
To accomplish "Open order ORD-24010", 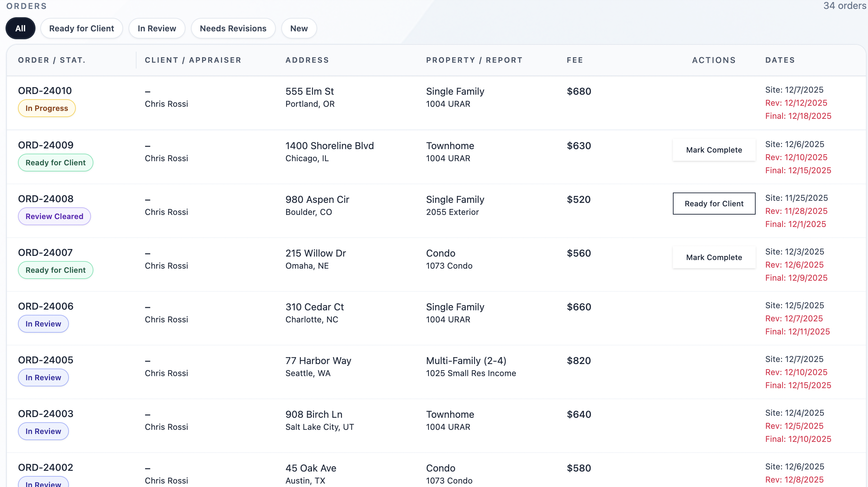I will (45, 91).
